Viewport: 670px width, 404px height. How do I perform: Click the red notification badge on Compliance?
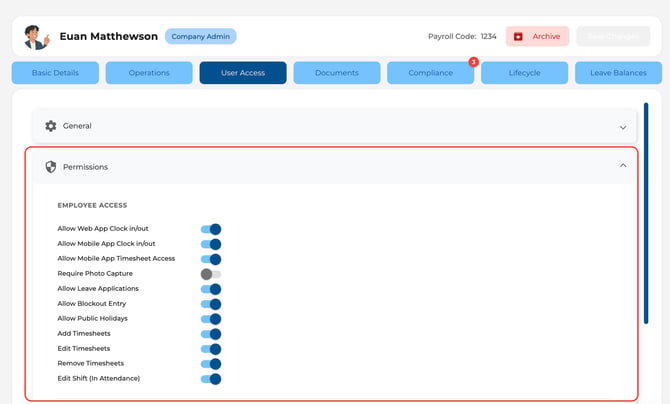click(473, 62)
